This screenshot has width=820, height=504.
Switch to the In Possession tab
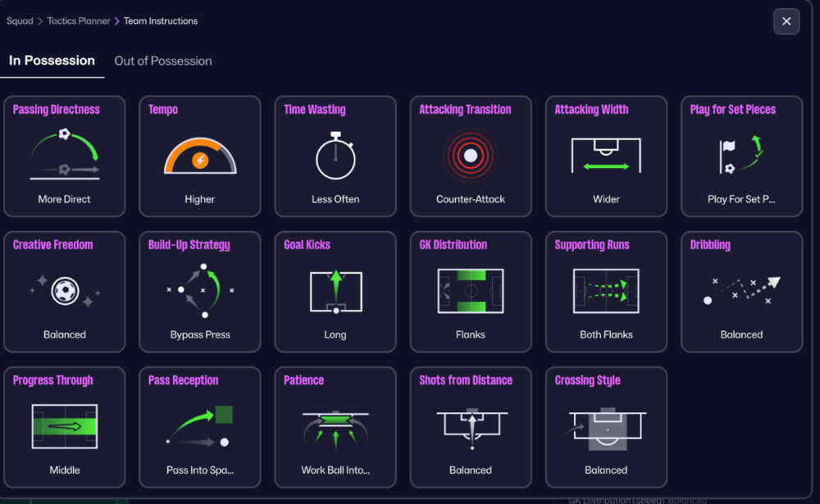click(x=52, y=61)
